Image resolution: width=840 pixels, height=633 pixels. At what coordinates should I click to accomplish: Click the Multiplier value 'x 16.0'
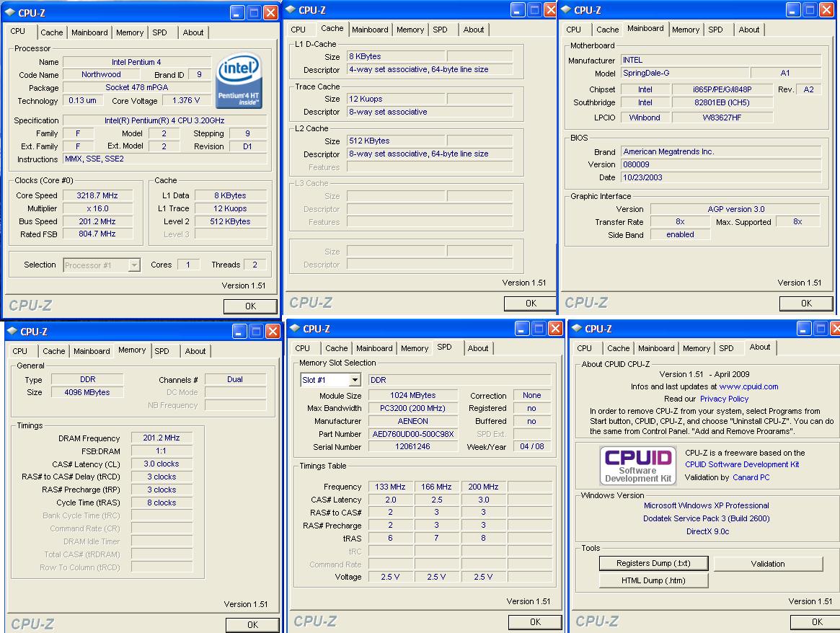97,208
